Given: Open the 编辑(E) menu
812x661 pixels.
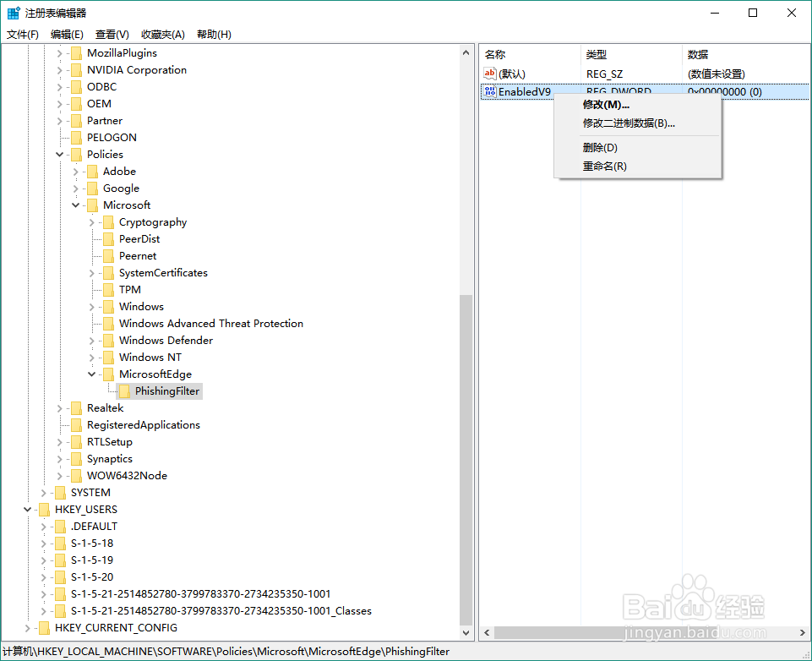Looking at the screenshot, I should pos(67,34).
